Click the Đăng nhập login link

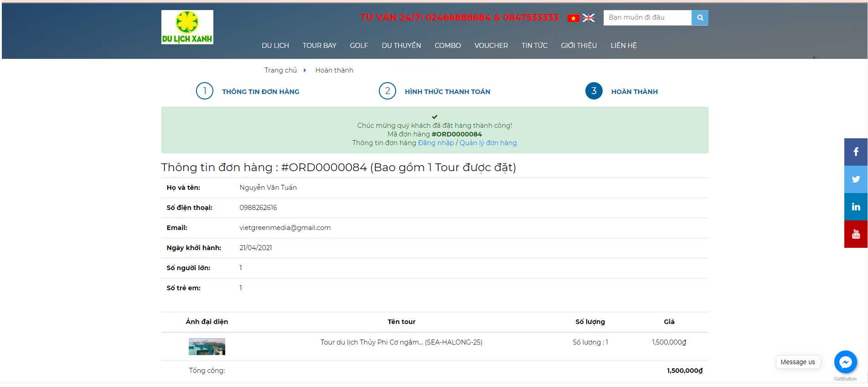(436, 143)
